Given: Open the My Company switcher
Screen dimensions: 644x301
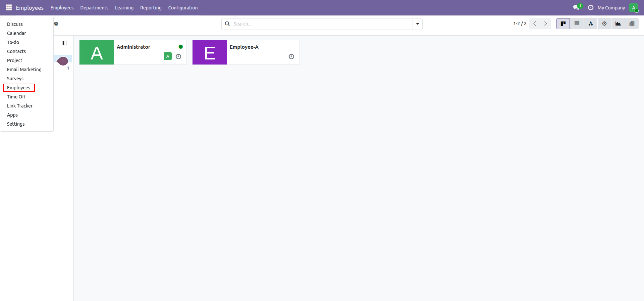Looking at the screenshot, I should [x=611, y=8].
